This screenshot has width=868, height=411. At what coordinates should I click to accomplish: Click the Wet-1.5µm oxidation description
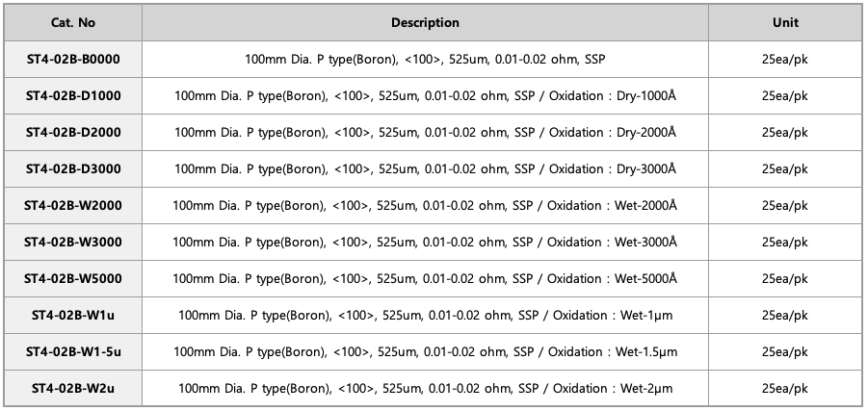pyautogui.click(x=425, y=351)
